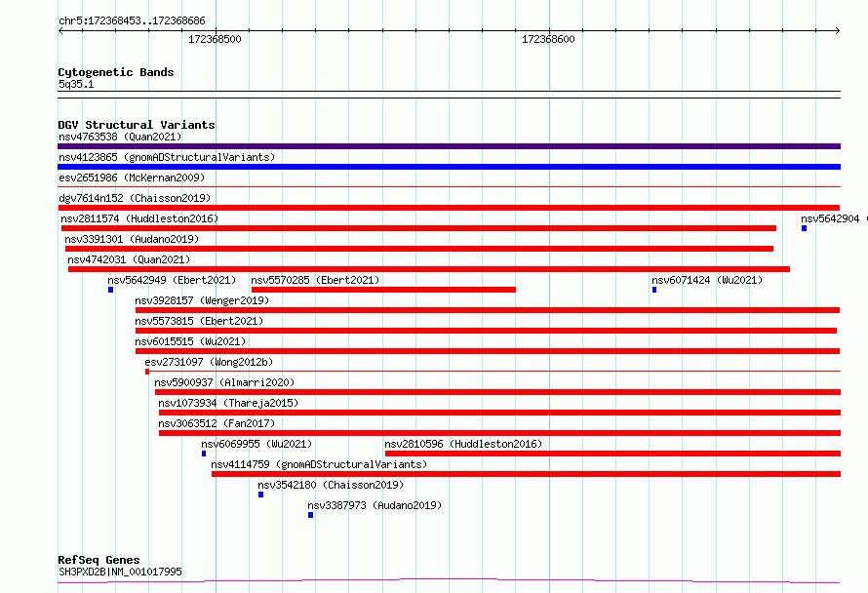Open the nsv6015515 (Wu2021) variant
Screen dimensions: 868x593
pyautogui.click(x=190, y=341)
